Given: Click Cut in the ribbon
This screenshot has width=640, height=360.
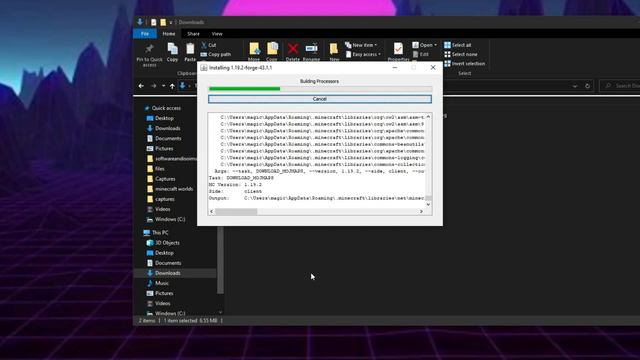Looking at the screenshot, I should [x=209, y=45].
